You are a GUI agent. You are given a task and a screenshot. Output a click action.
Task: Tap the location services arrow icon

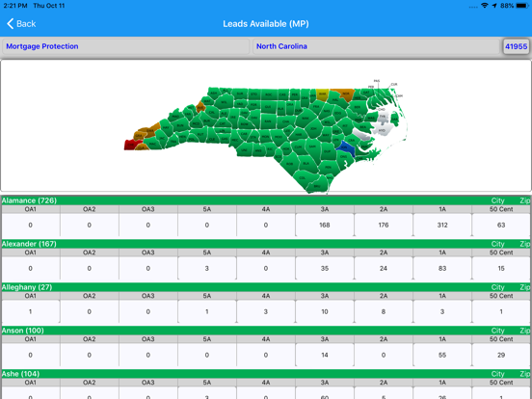[494, 6]
